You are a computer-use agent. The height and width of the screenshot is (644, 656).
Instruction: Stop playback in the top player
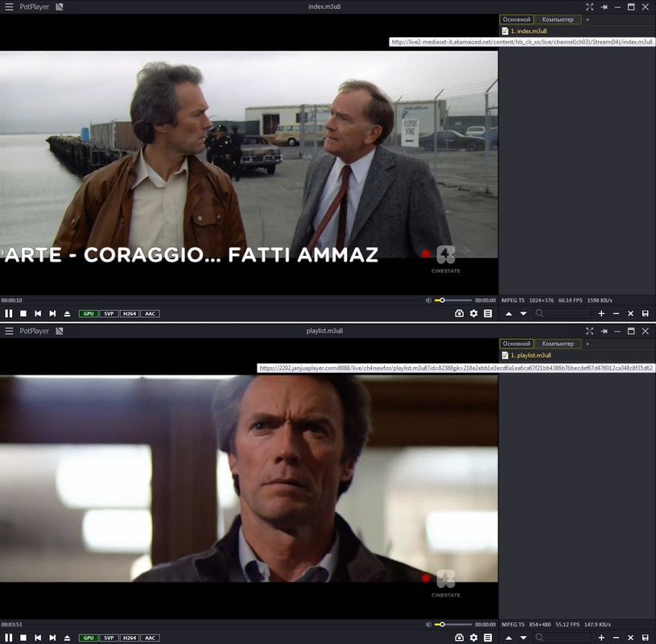23,313
